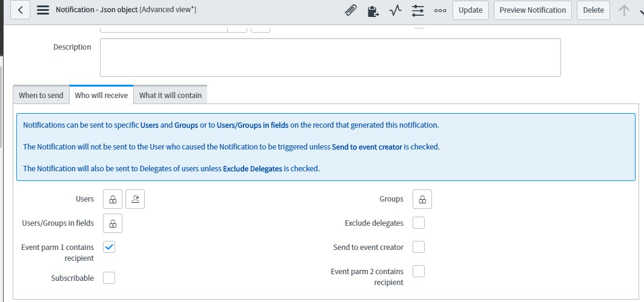The image size is (644, 302).
Task: Check the Exclude delegates box
Action: click(419, 223)
